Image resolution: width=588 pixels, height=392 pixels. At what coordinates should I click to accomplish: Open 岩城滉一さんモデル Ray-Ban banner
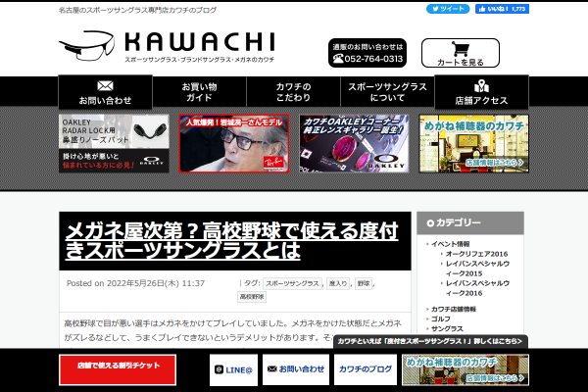tap(234, 144)
